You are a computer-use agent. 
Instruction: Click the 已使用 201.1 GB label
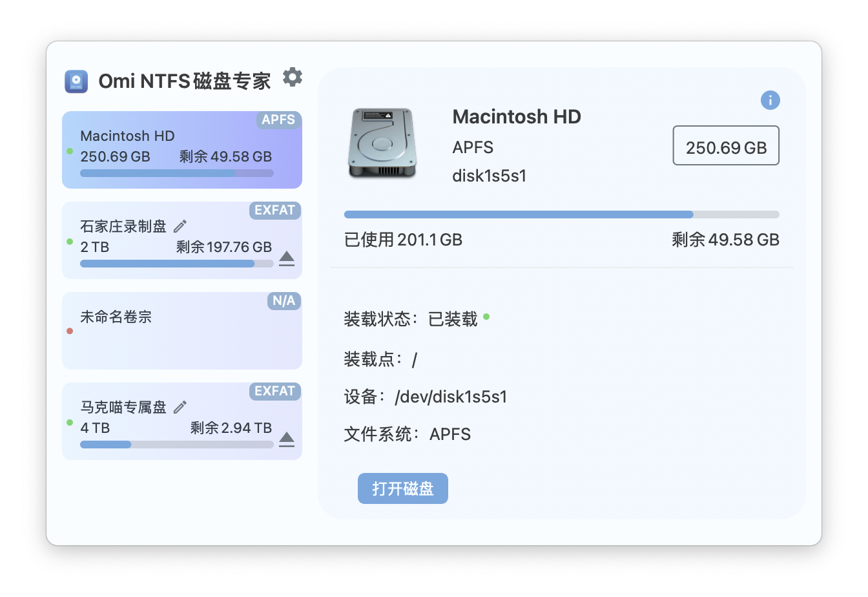[404, 240]
